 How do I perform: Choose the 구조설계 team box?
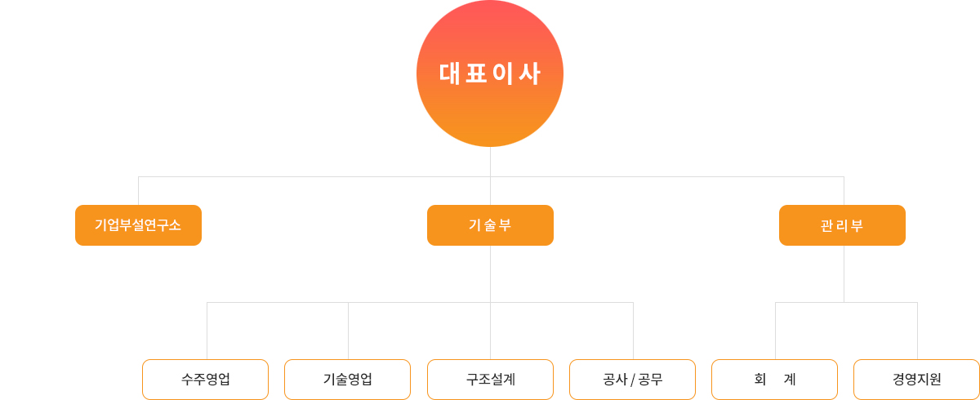490,380
